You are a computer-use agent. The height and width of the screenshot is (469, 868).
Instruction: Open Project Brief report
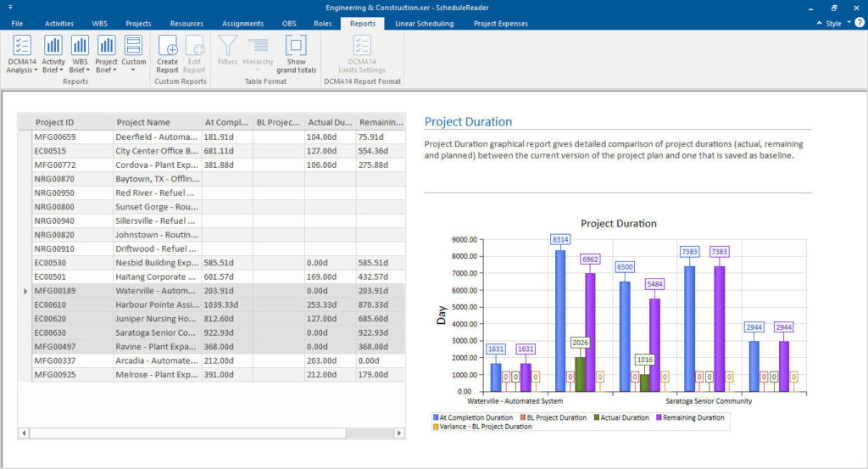pos(106,53)
